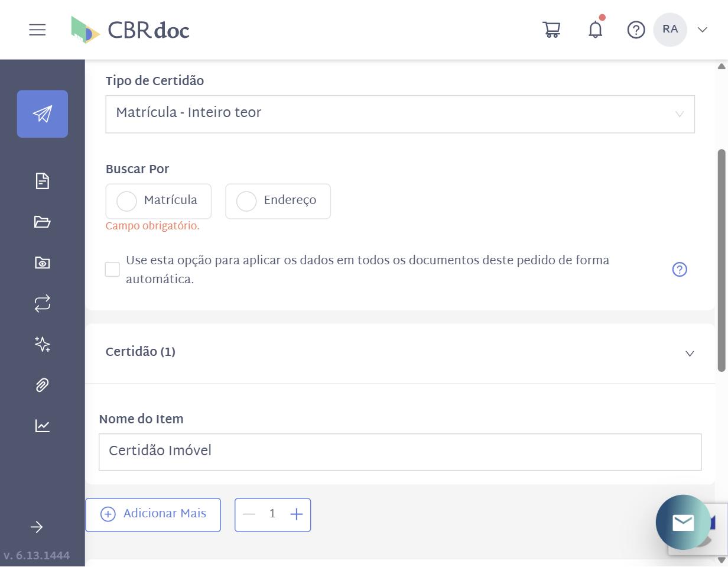Screen dimensions: 728x567
Task: Click the scrollbar up arrow
Action: [721, 66]
